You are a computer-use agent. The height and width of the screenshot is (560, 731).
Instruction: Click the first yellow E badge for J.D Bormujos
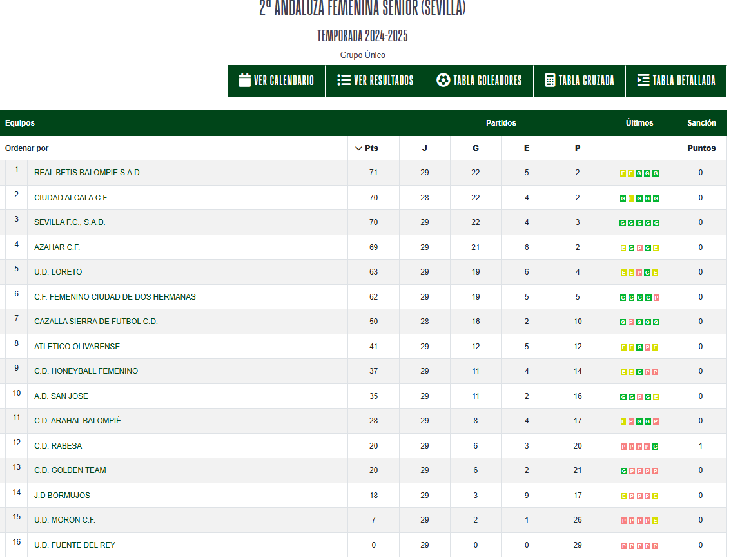point(623,497)
